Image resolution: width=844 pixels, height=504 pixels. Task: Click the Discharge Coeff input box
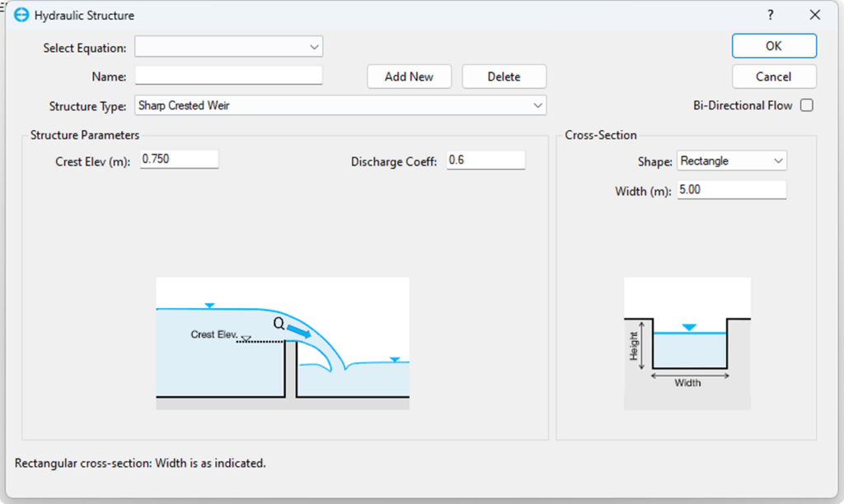[485, 160]
